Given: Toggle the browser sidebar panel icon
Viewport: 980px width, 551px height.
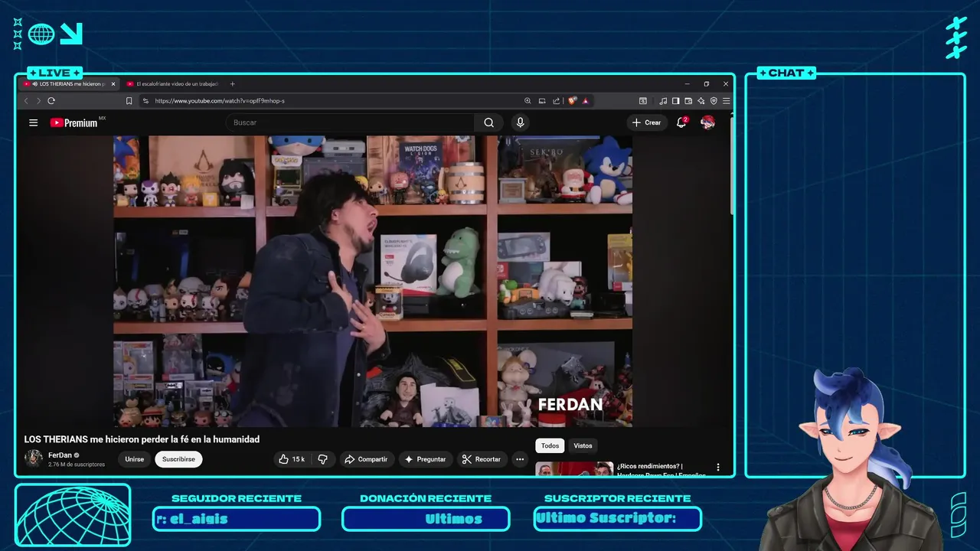Looking at the screenshot, I should (675, 101).
